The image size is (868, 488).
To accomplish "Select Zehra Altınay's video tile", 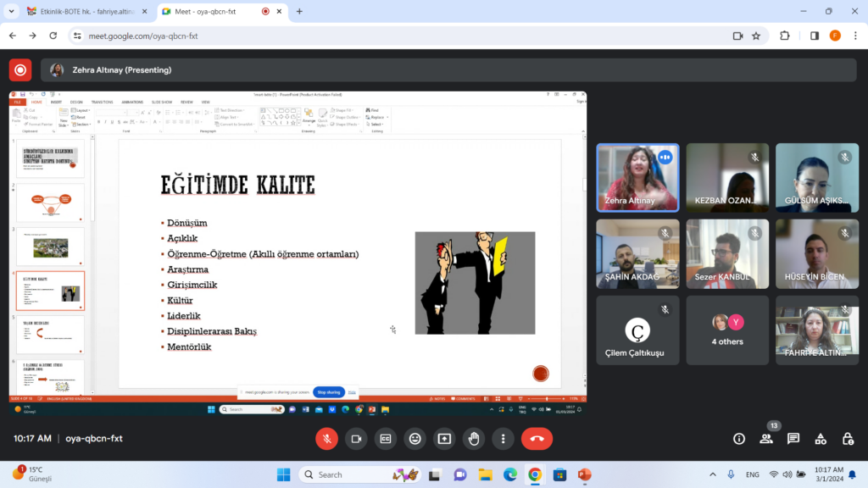I will click(x=637, y=177).
